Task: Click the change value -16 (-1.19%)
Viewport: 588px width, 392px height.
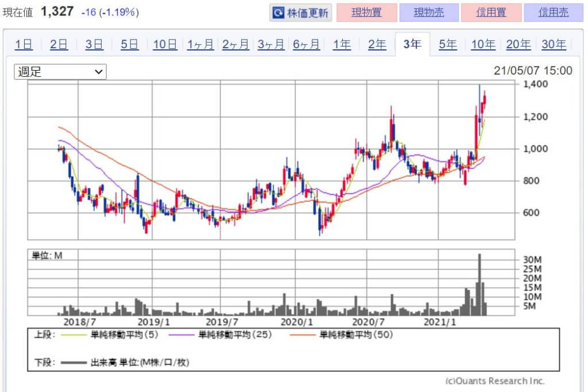Action: pos(110,13)
